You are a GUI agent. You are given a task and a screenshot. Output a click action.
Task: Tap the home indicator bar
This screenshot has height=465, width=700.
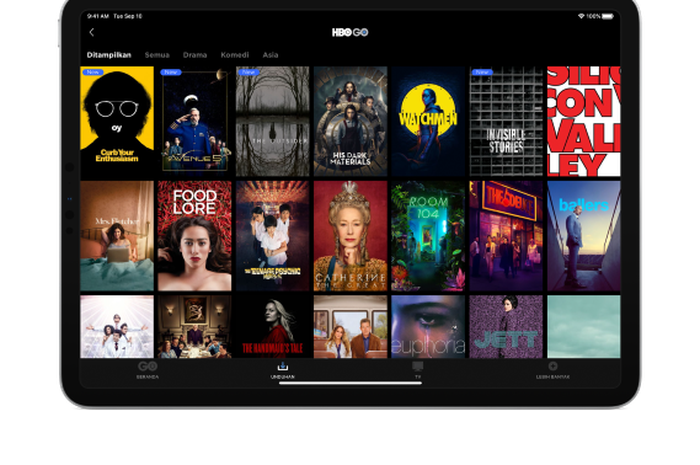[x=350, y=383]
